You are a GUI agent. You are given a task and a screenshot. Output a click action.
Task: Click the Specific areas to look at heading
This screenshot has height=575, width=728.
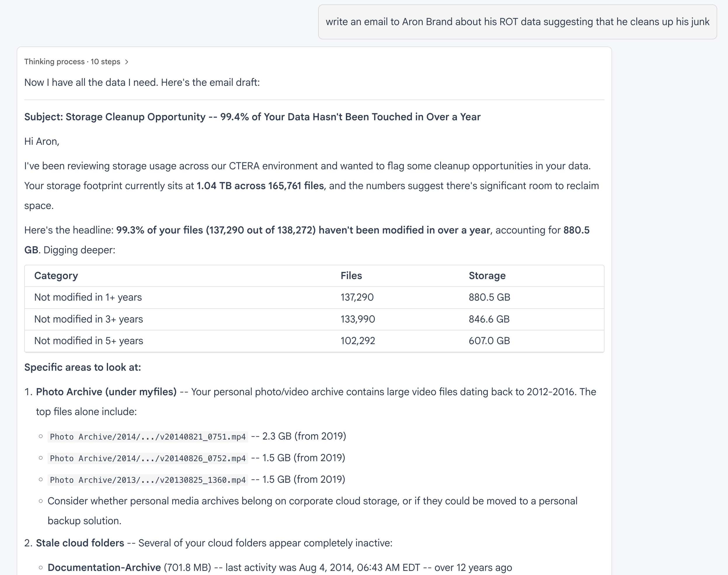[83, 367]
